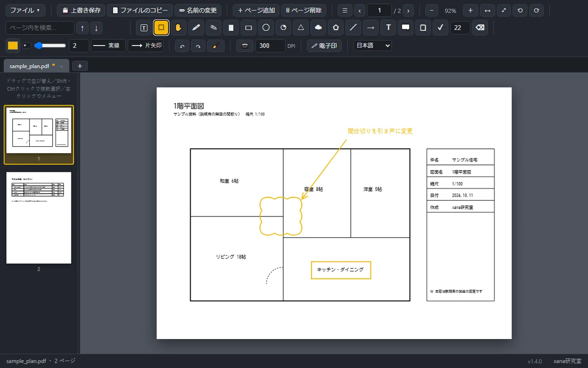Select the speech bubble callout tool
The image size is (588, 368).
[406, 27]
